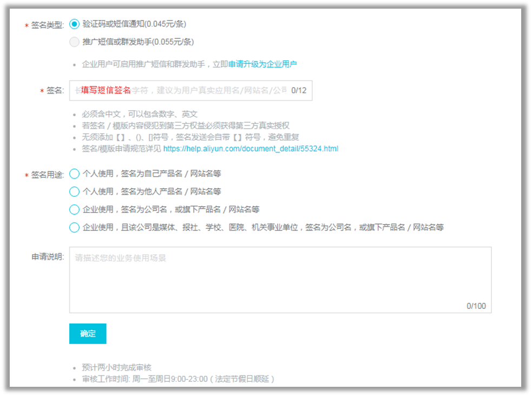The height and width of the screenshot is (396, 532).
Task: Select the 验证码或短信通知 signature type
Action: point(74,24)
